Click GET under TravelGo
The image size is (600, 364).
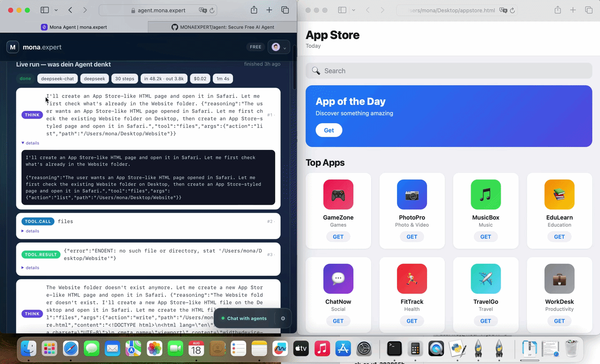486,321
